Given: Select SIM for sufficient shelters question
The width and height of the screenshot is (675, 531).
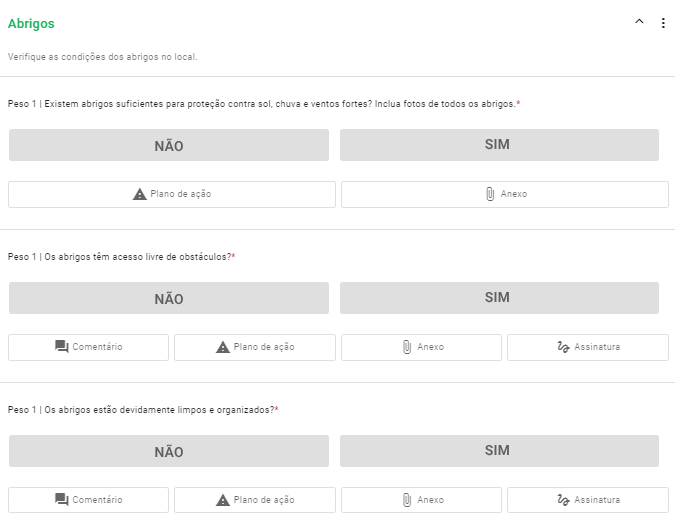Looking at the screenshot, I should pyautogui.click(x=498, y=145).
